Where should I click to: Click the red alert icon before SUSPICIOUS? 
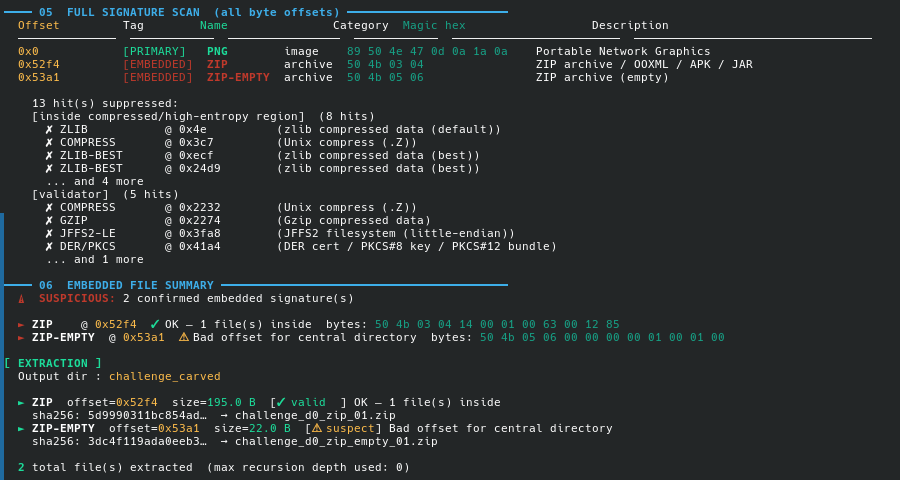click(21, 299)
